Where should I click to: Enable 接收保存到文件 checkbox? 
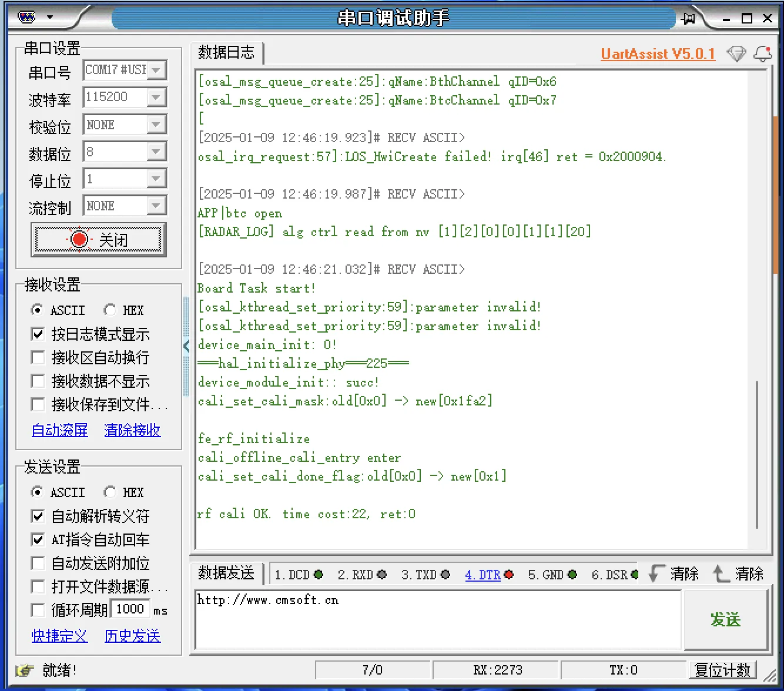click(38, 404)
